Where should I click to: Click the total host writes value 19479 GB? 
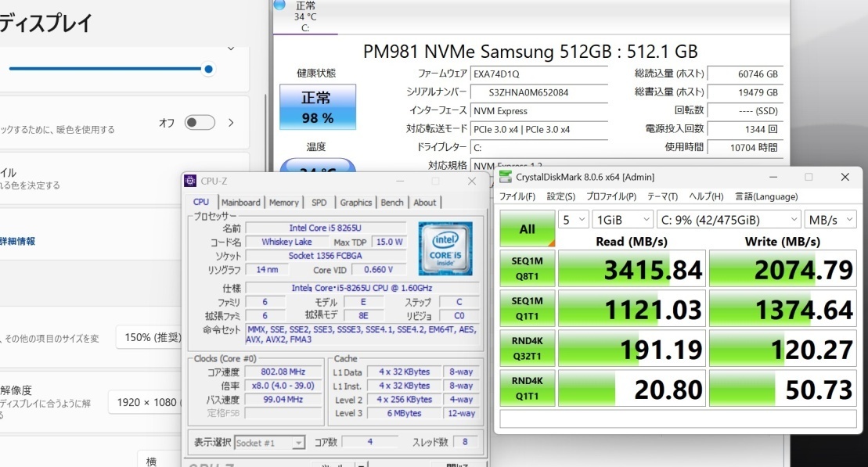745,92
